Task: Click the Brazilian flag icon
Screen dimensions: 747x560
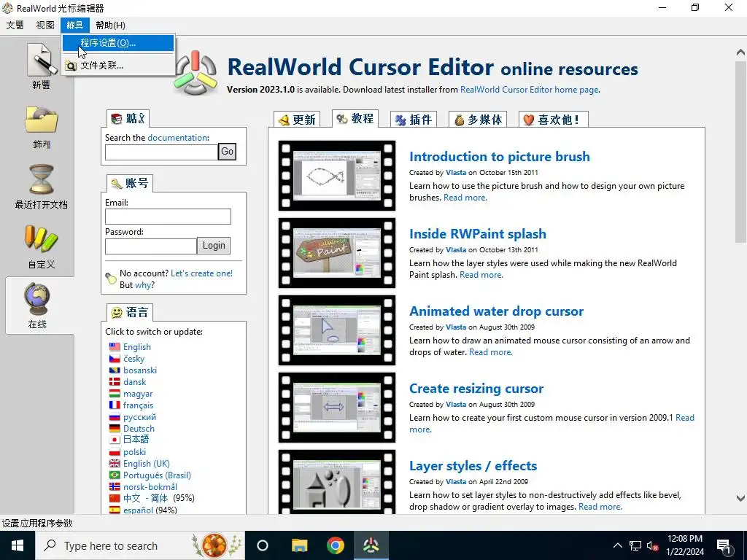Action: (115, 475)
